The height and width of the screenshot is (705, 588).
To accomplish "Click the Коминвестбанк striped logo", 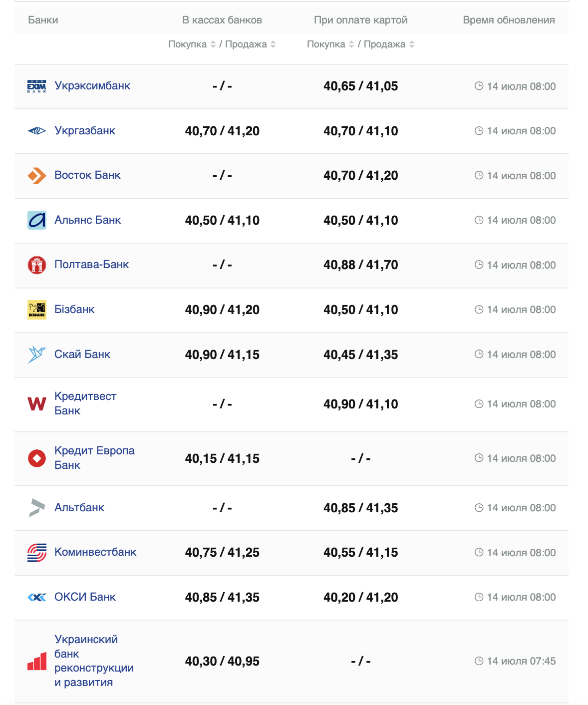I will (x=36, y=553).
